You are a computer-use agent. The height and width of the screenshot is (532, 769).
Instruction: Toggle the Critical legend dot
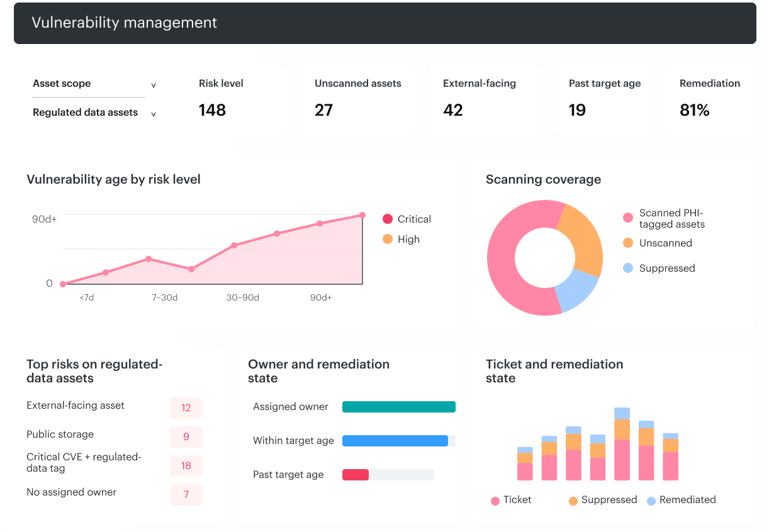(x=388, y=219)
